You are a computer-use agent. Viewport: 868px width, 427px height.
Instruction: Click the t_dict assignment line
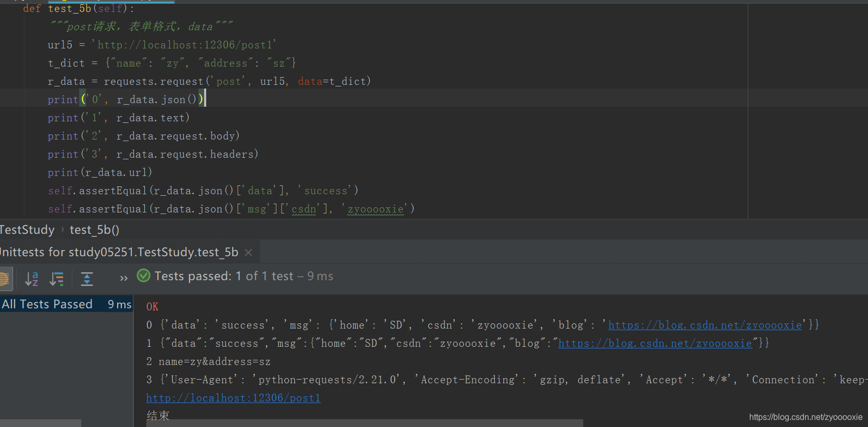[172, 63]
